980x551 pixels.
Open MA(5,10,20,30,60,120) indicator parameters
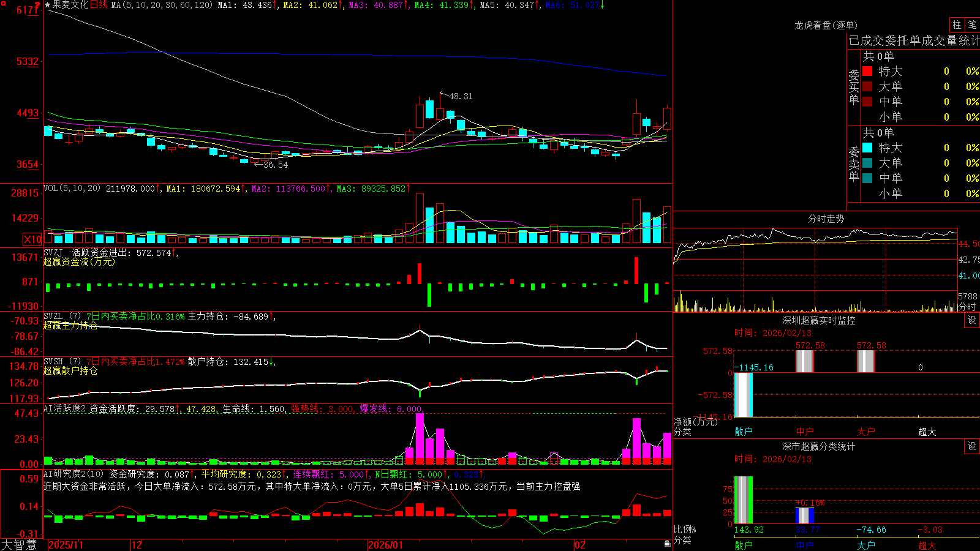pos(162,5)
